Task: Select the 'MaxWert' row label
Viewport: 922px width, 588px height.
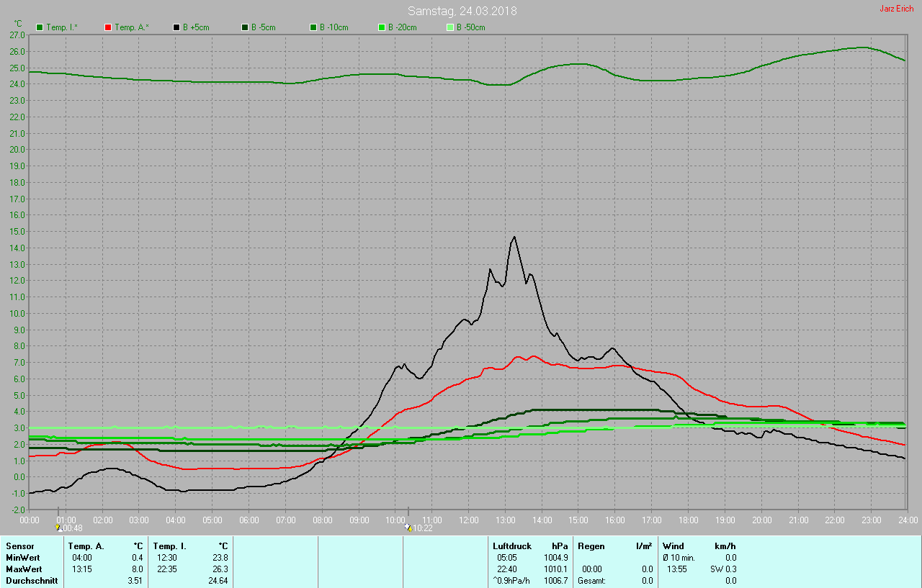Action: (23, 569)
